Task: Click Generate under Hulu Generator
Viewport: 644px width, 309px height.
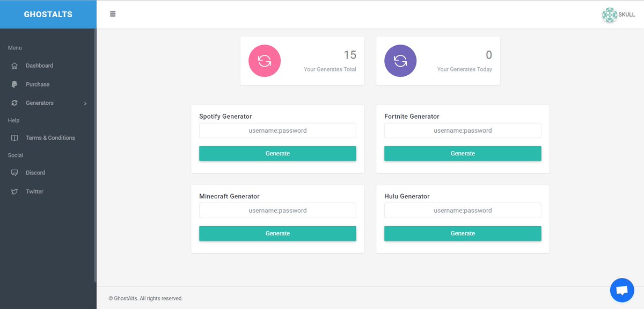Action: (x=463, y=233)
